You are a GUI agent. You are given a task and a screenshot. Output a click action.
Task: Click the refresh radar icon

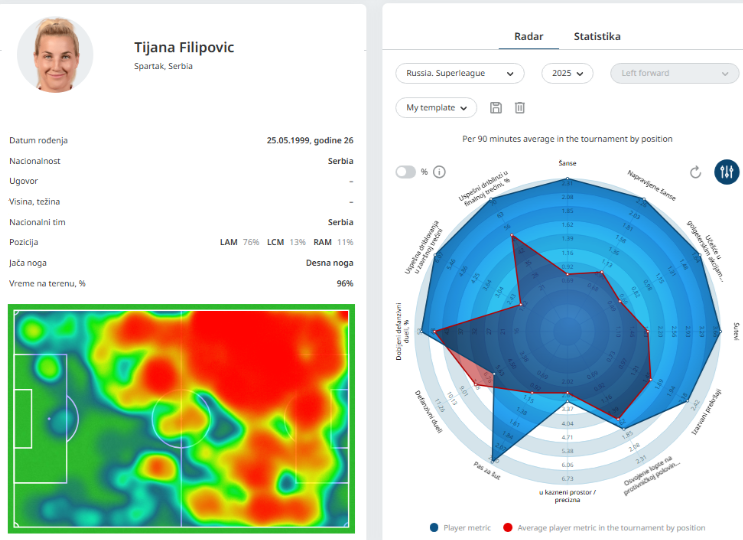click(x=696, y=172)
